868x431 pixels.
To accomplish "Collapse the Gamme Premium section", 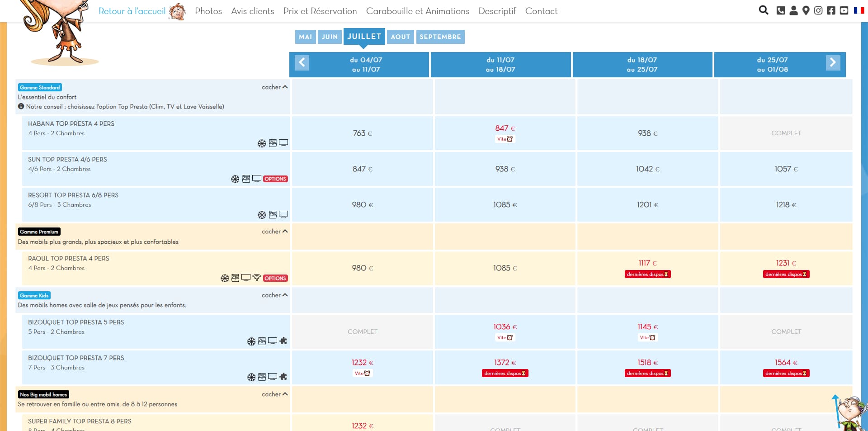I will 274,232.
